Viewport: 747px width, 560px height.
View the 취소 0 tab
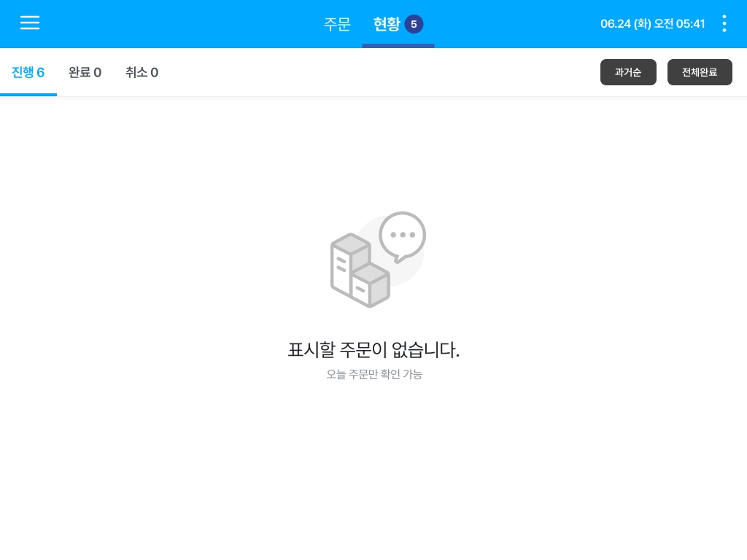(x=142, y=72)
